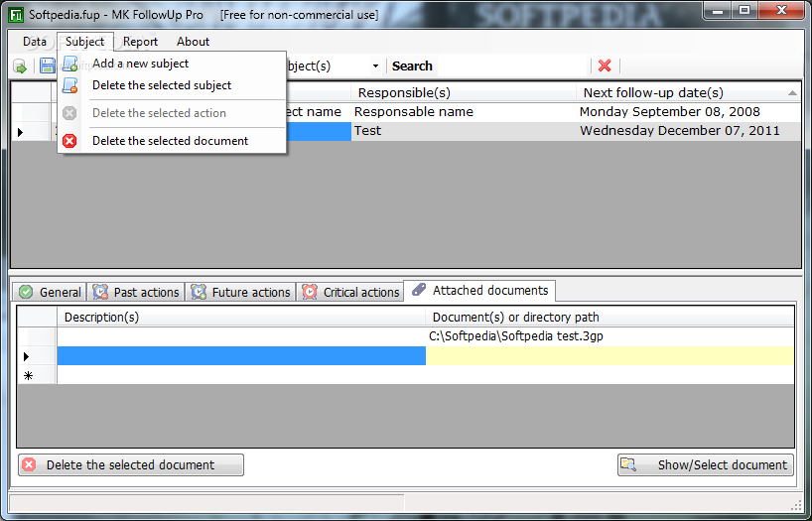
Task: Close the MK FollowUp Pro window
Action: pyautogui.click(x=781, y=10)
